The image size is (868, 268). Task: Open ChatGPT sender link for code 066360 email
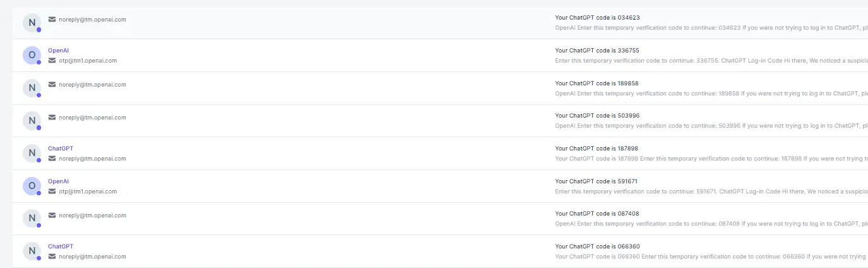tap(61, 247)
